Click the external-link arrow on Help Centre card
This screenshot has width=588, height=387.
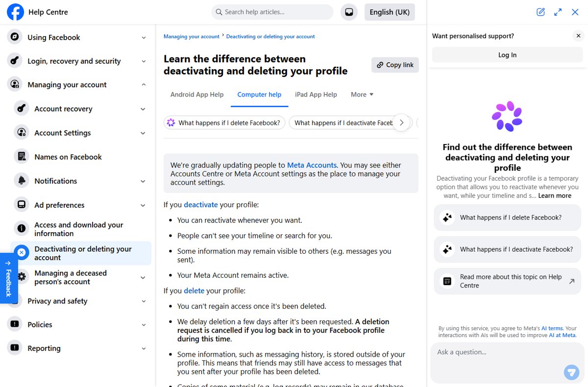pos(571,281)
